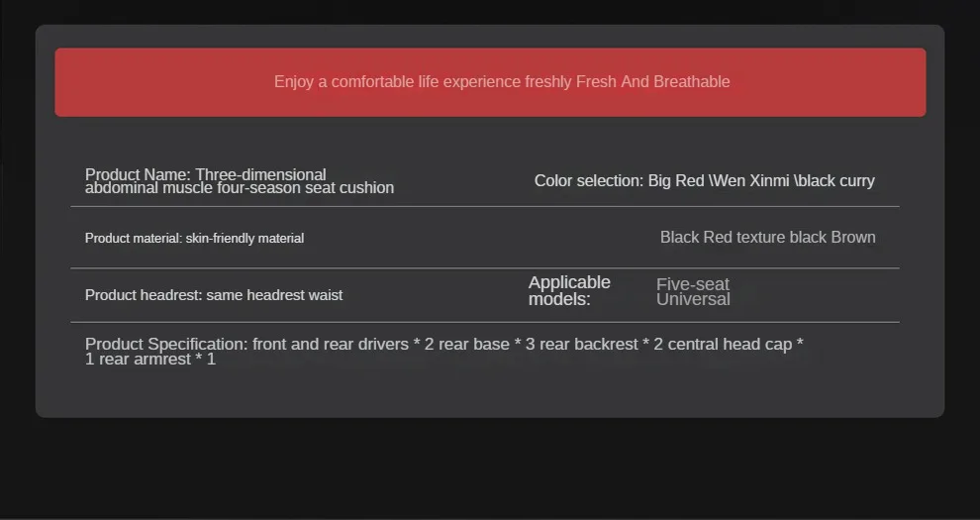Choose the 'Big Red' color name
This screenshot has width=980, height=520.
(x=676, y=180)
